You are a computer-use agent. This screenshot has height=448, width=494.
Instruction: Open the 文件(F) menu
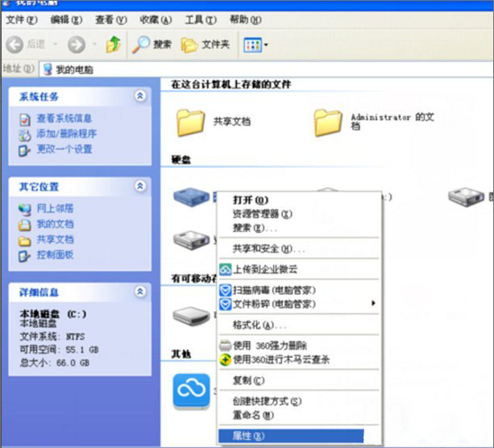[x=22, y=20]
